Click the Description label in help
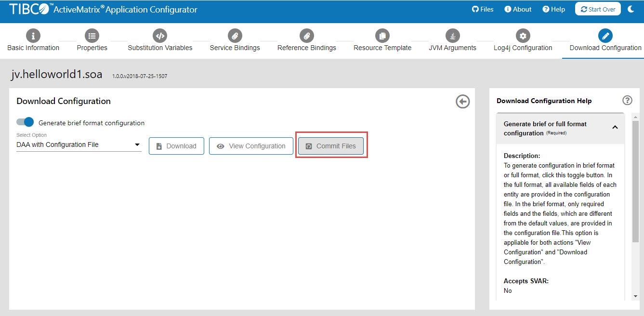 click(x=522, y=156)
